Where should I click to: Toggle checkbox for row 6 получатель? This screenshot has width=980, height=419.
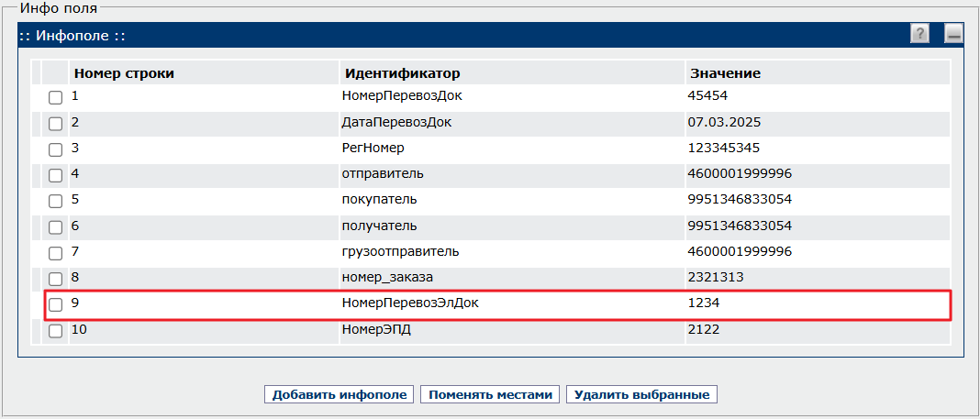tap(55, 226)
